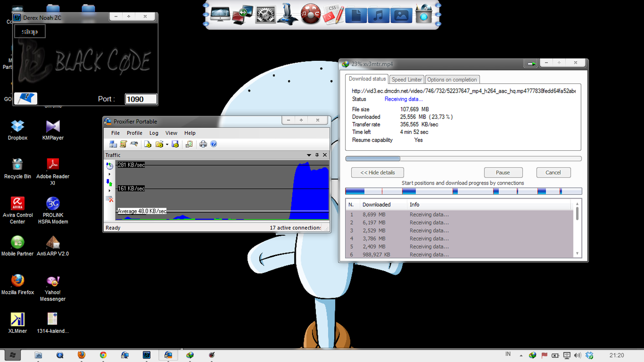Viewport: 644px width, 362px height.
Task: Click slanted flag button in Derex Noah window
Action: (x=25, y=99)
